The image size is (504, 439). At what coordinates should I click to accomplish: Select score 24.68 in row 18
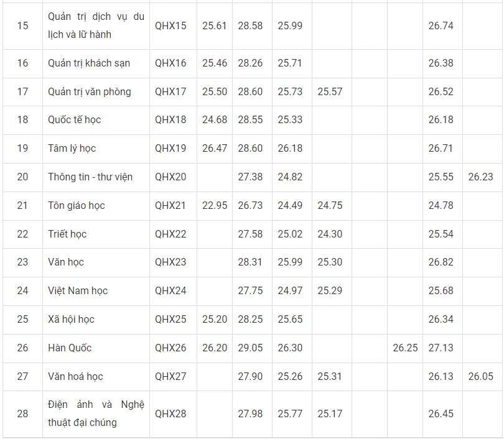pos(215,120)
